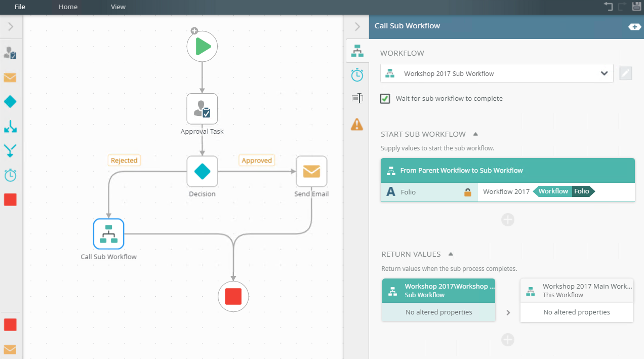Select the email step tool in upper toolbox
Viewport: 644px width, 359px height.
(x=10, y=77)
